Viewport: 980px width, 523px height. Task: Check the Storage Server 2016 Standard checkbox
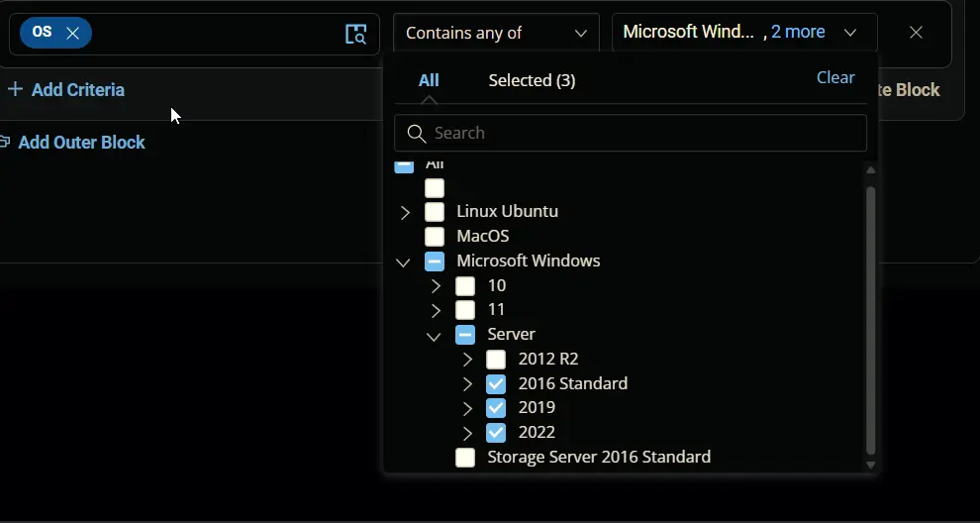(465, 458)
